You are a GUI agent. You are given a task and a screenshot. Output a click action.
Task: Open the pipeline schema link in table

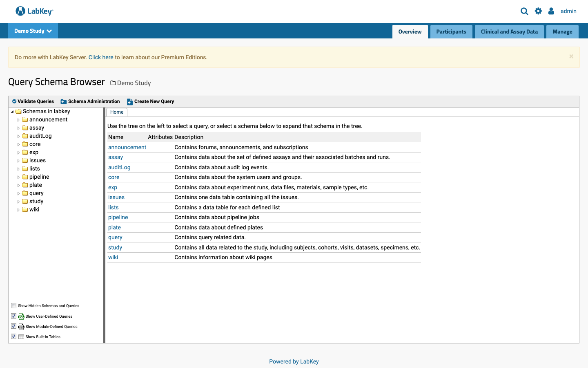point(118,217)
